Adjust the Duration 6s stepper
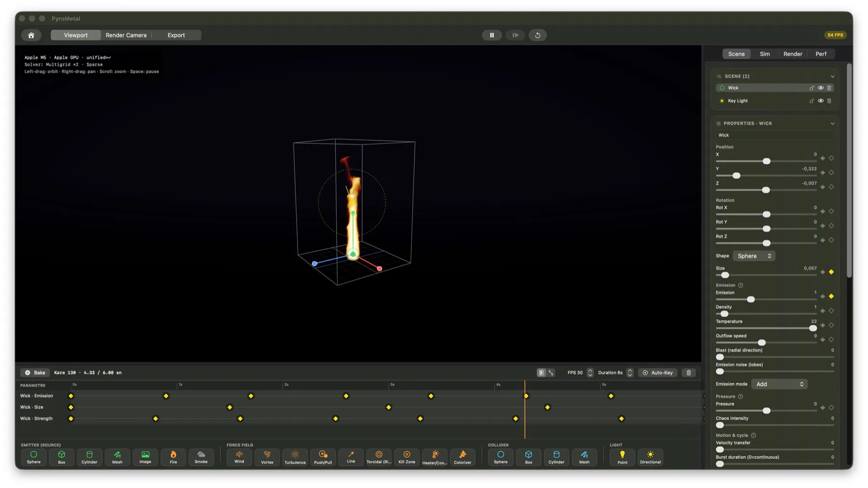 630,373
